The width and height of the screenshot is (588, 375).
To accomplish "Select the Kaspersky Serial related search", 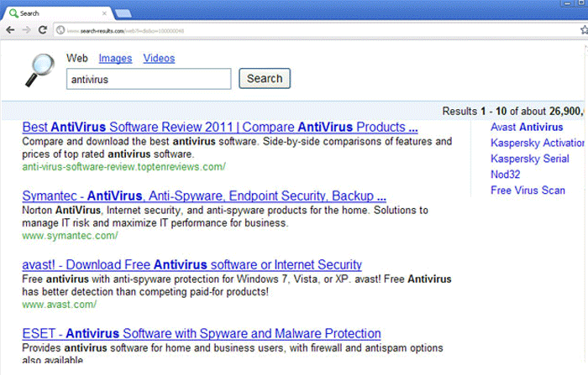I will 529,159.
